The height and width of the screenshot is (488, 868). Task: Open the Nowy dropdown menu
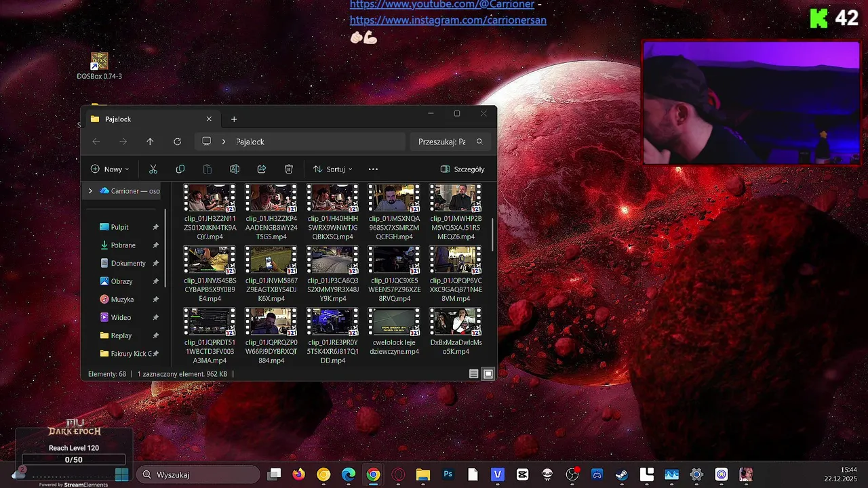110,169
